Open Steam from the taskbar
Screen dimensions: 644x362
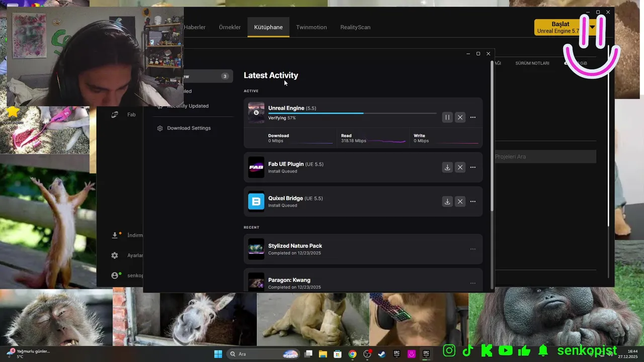(382, 354)
